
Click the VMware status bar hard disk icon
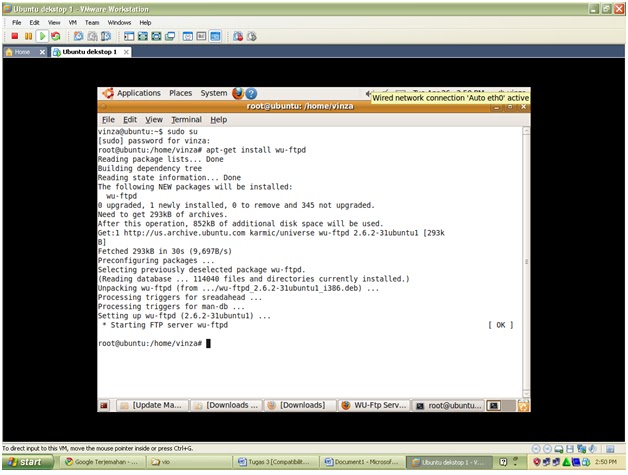(559, 449)
